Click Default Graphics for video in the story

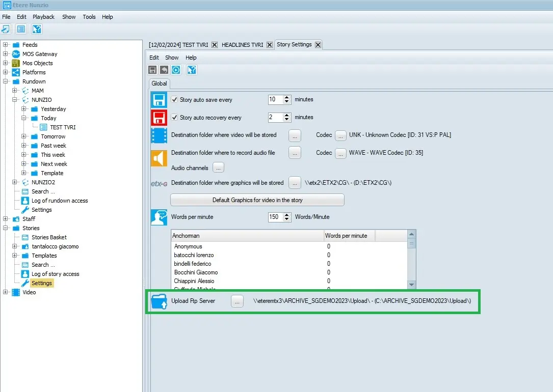[x=257, y=200]
